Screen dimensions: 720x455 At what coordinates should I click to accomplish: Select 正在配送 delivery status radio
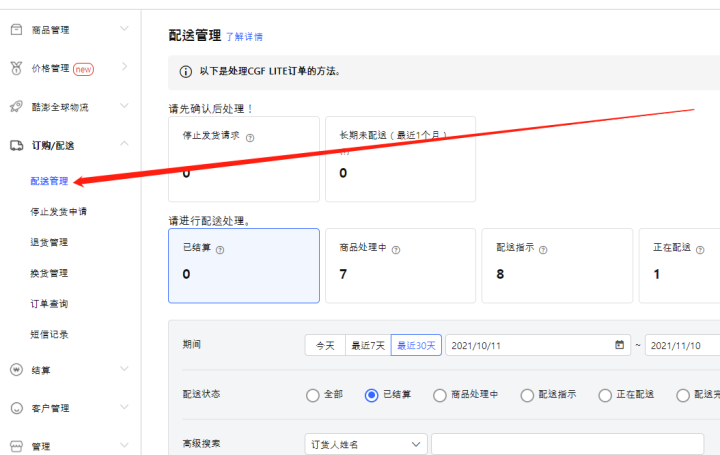pyautogui.click(x=605, y=395)
